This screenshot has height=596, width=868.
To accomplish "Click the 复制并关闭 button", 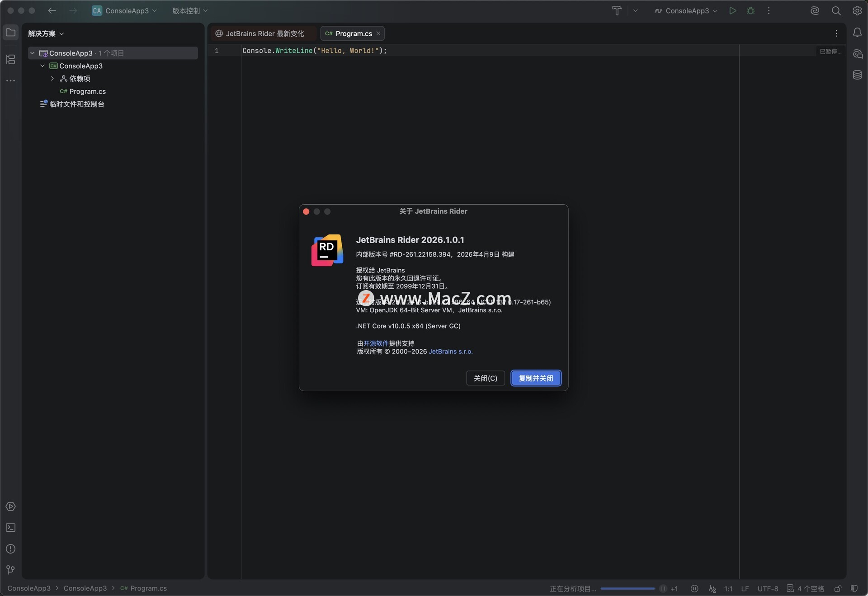I will pyautogui.click(x=536, y=378).
